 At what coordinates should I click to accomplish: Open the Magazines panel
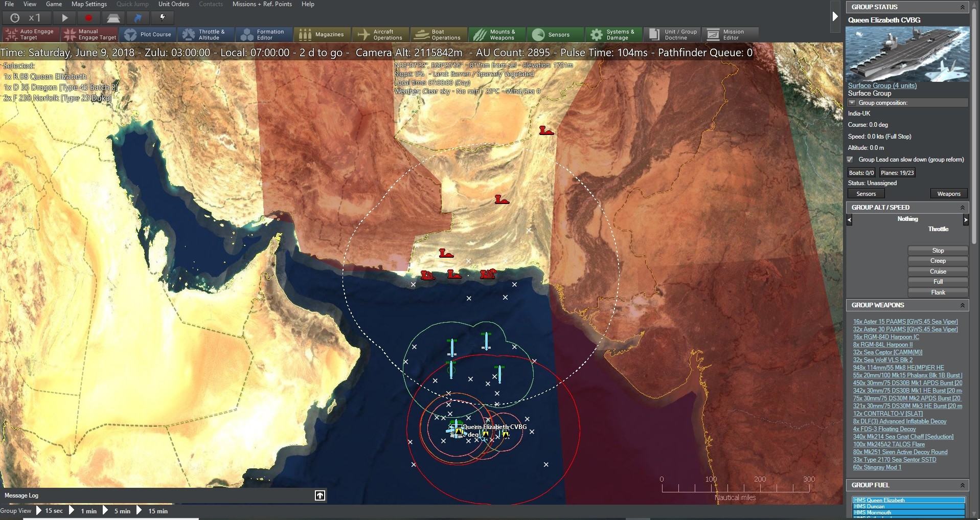click(x=322, y=34)
